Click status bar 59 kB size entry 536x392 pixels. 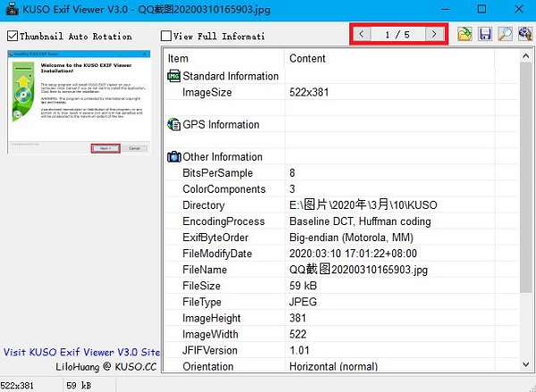pyautogui.click(x=79, y=386)
